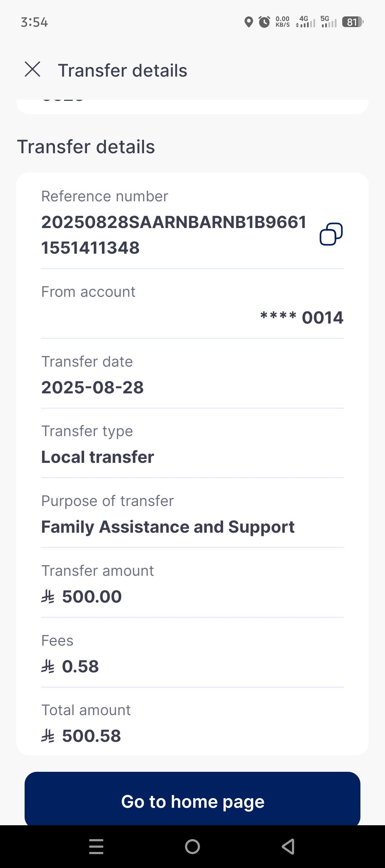The height and width of the screenshot is (868, 385).
Task: Tap the Local transfer type value
Action: pyautogui.click(x=98, y=457)
